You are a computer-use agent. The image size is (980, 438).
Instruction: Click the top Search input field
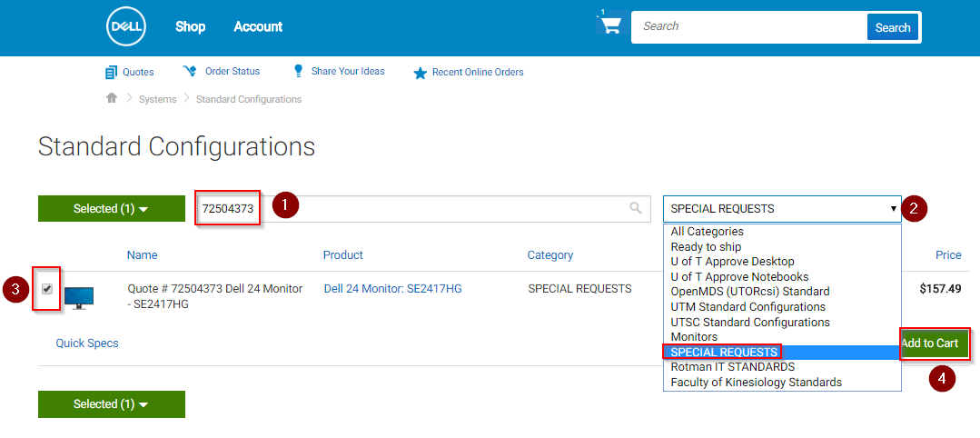[747, 26]
